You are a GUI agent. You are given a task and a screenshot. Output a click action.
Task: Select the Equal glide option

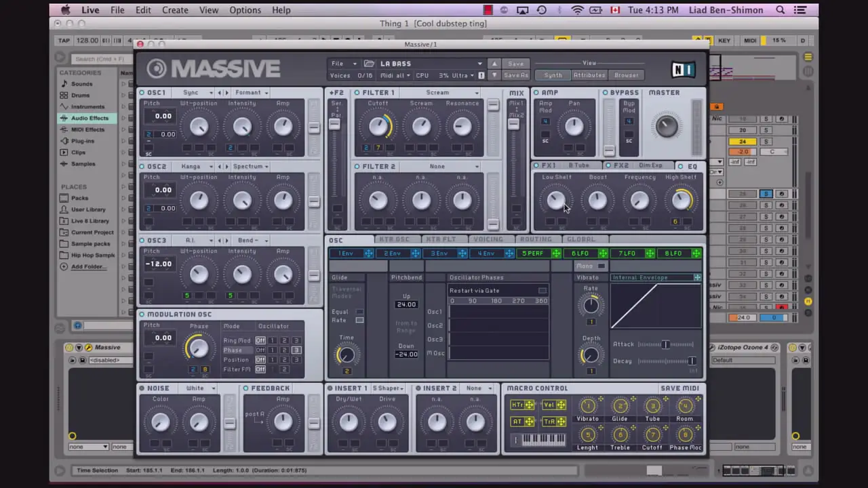coord(359,312)
